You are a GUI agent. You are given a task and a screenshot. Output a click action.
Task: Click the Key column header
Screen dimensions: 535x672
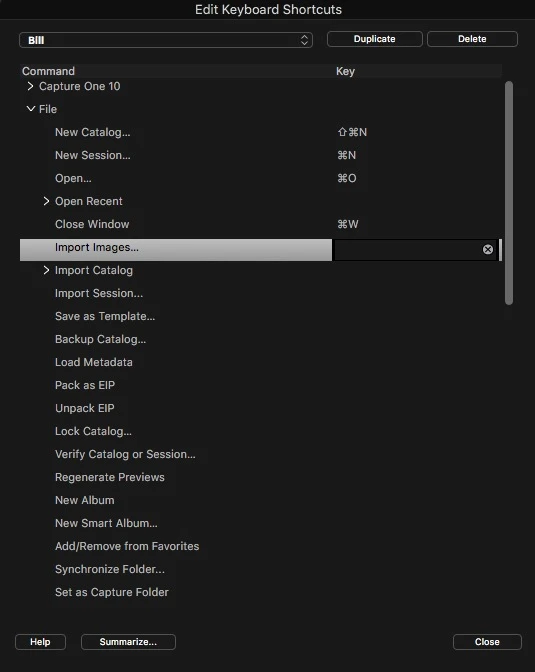click(346, 71)
